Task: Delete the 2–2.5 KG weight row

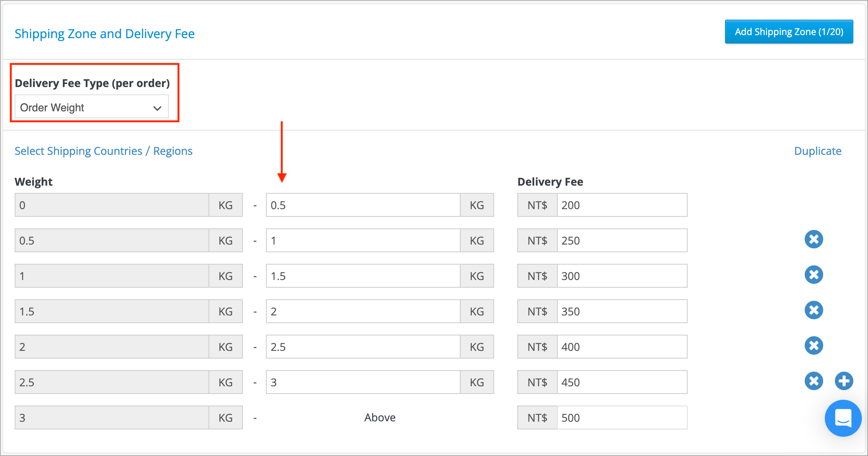Action: pyautogui.click(x=814, y=346)
